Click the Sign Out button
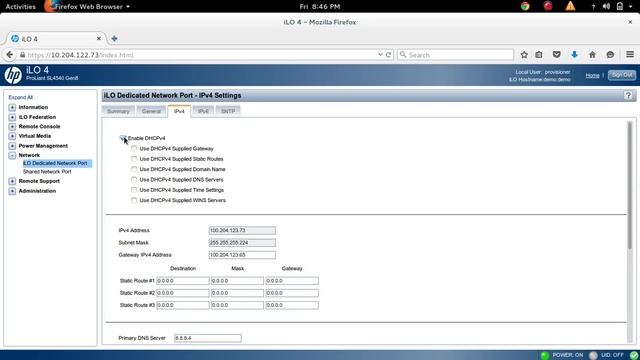 point(622,75)
